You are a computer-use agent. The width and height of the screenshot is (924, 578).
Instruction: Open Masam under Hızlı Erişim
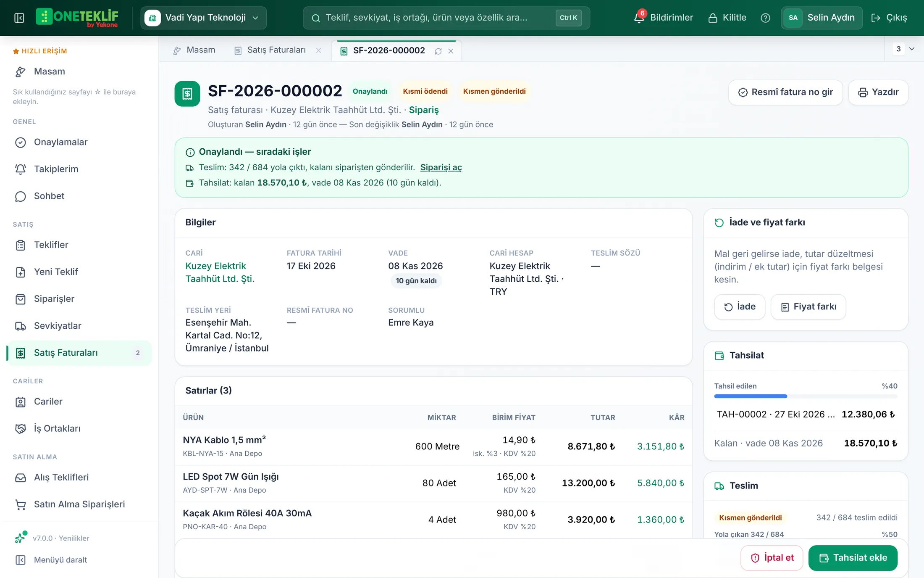pos(79,71)
